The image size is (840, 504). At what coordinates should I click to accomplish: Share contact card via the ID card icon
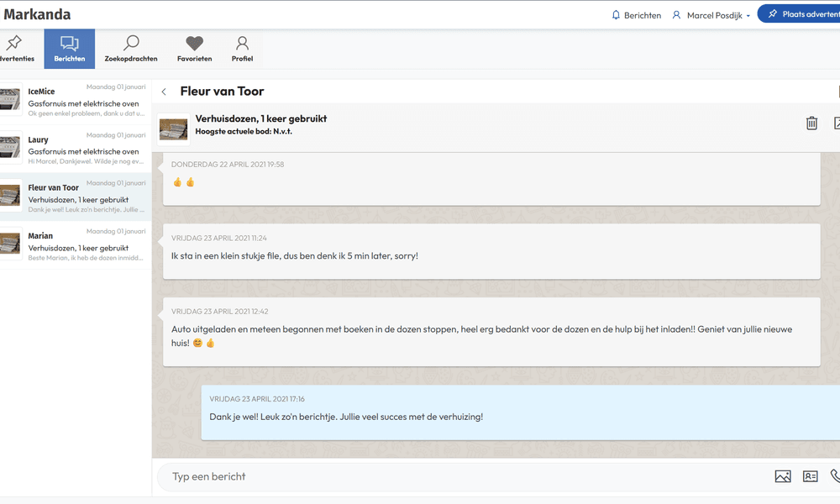(x=811, y=476)
